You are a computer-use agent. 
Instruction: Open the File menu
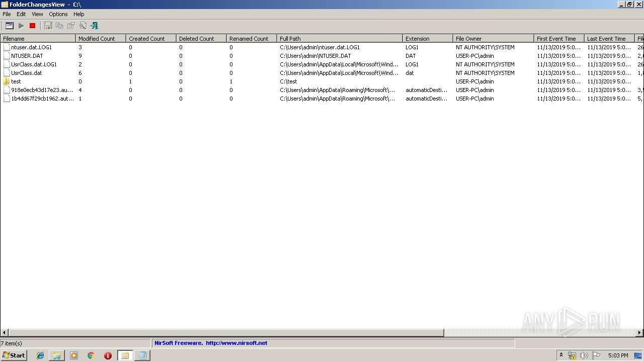(x=7, y=14)
